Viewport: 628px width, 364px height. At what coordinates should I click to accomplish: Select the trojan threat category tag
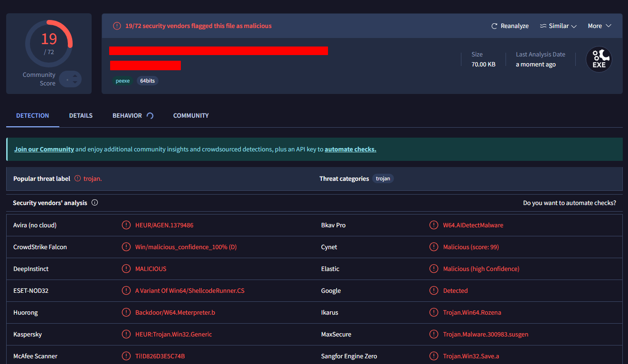383,178
